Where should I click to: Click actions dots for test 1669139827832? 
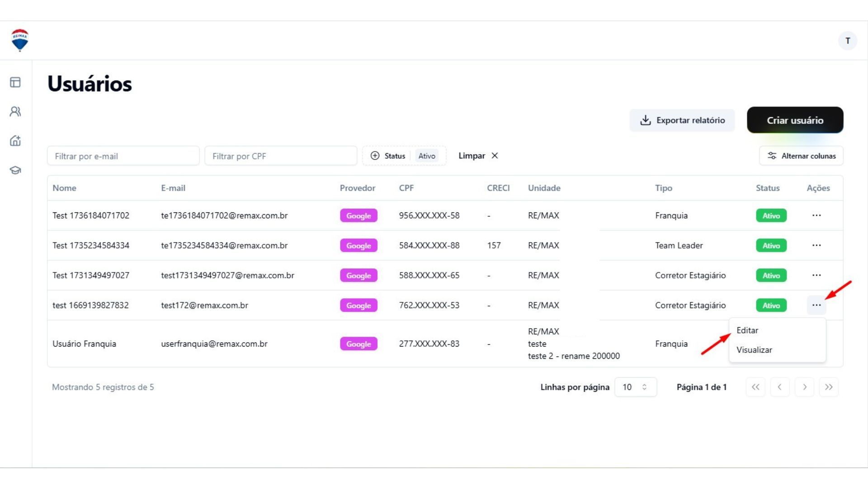[816, 305]
